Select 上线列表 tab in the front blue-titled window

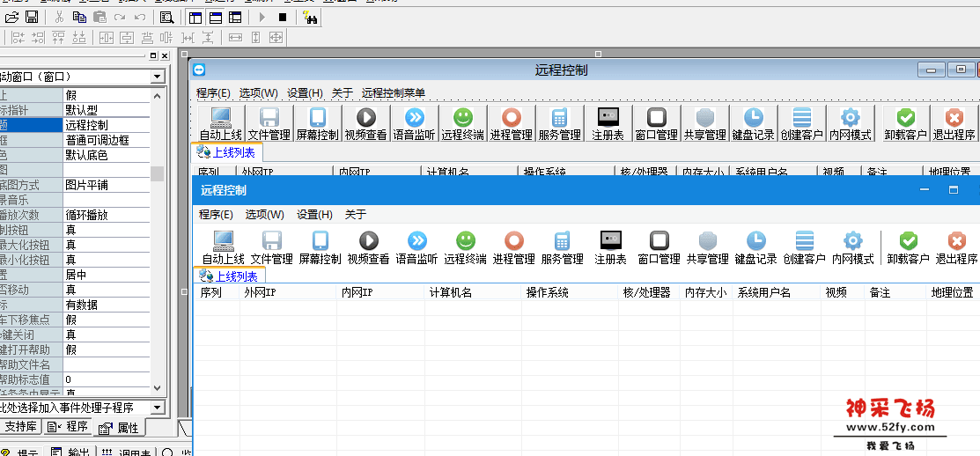coord(230,276)
